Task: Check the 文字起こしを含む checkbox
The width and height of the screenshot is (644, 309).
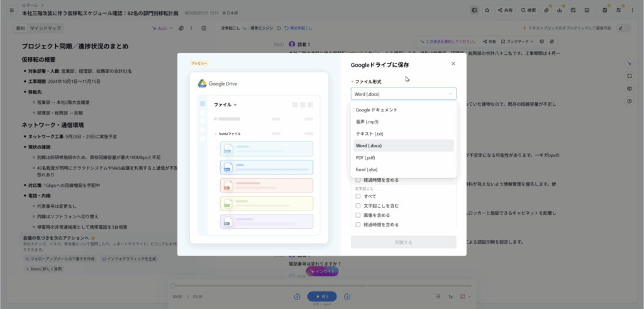Action: point(358,205)
